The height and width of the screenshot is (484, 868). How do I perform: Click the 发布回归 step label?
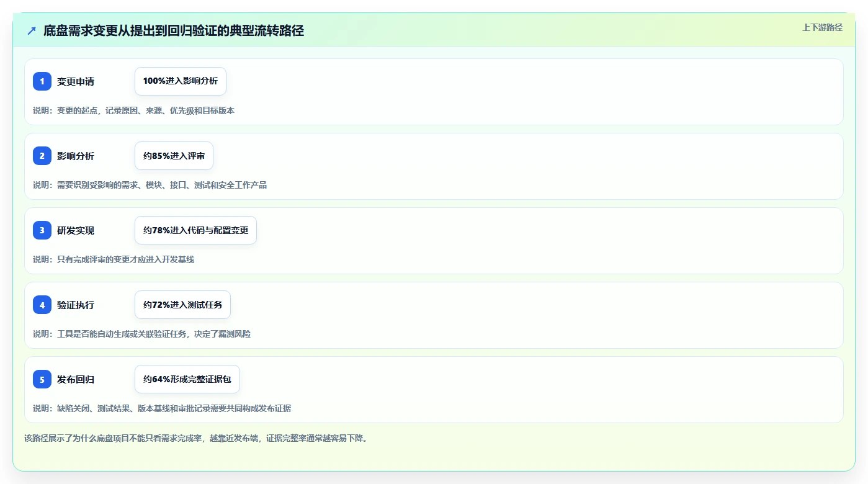point(76,379)
